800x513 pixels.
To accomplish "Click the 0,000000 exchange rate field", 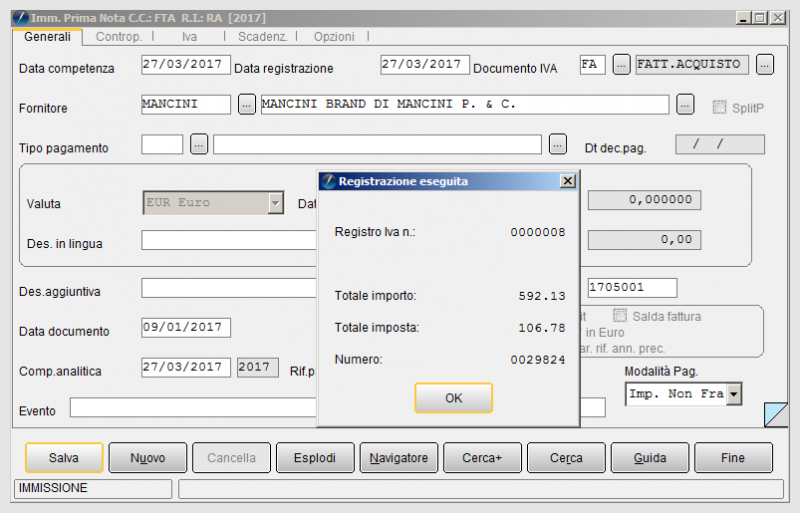I will (x=644, y=200).
